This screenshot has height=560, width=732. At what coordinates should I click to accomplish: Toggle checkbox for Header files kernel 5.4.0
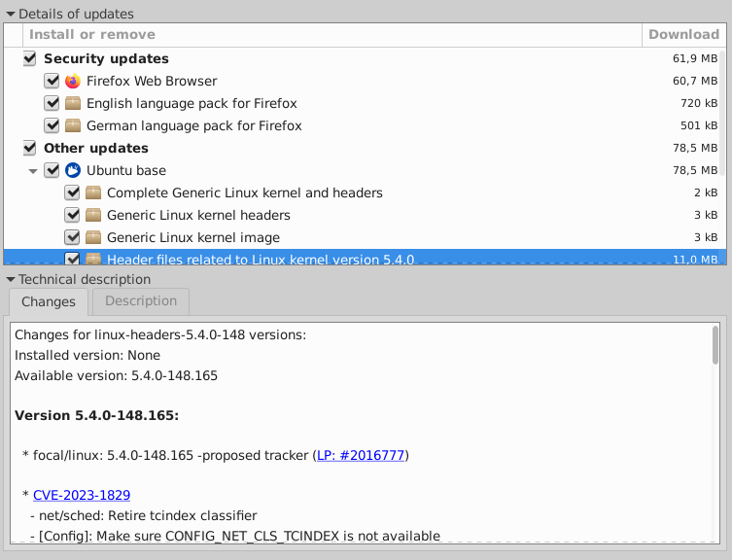[x=72, y=259]
